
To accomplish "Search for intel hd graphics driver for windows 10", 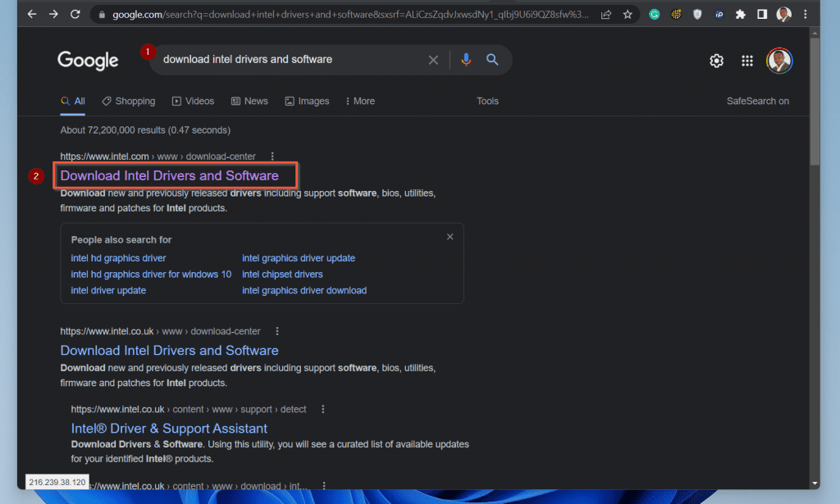I will coord(151,274).
